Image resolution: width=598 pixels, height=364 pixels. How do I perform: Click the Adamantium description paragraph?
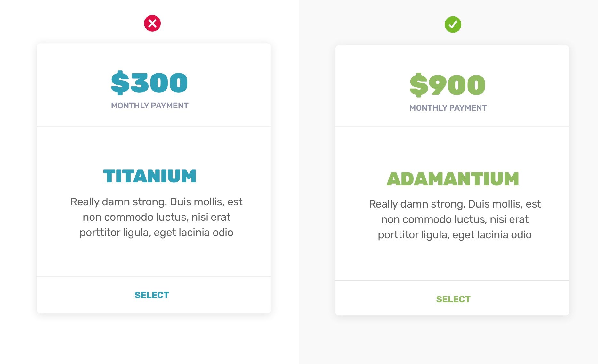point(455,219)
